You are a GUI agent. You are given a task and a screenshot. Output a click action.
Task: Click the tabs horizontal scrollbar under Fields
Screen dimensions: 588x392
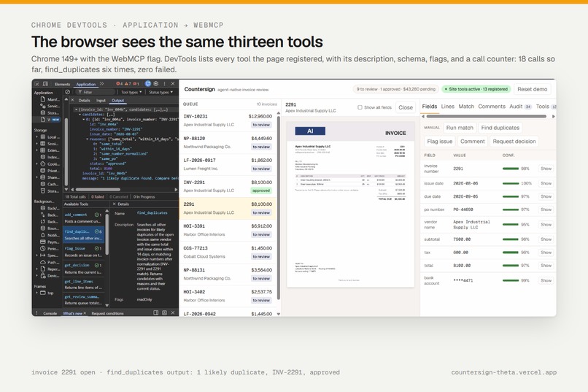tap(487, 117)
